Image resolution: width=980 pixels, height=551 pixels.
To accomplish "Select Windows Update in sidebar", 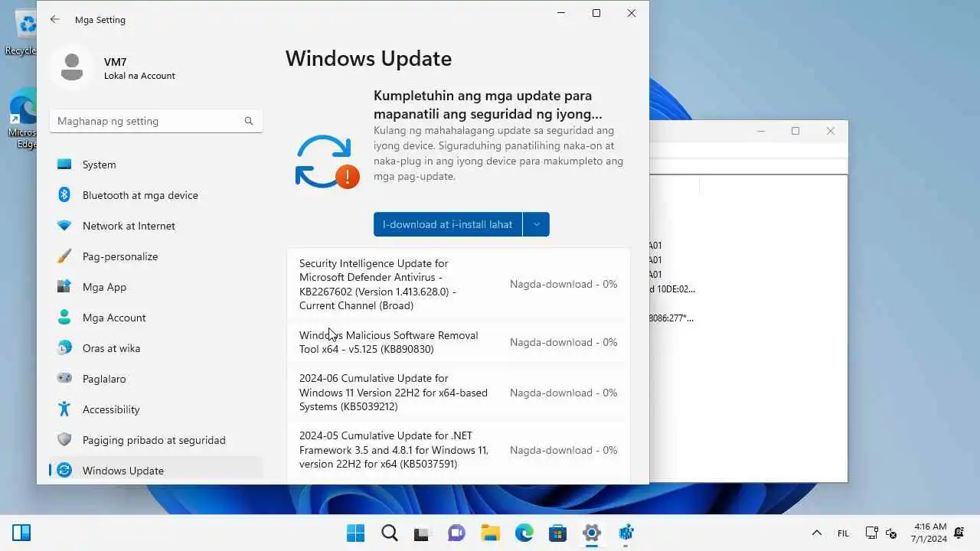I will [x=156, y=470].
